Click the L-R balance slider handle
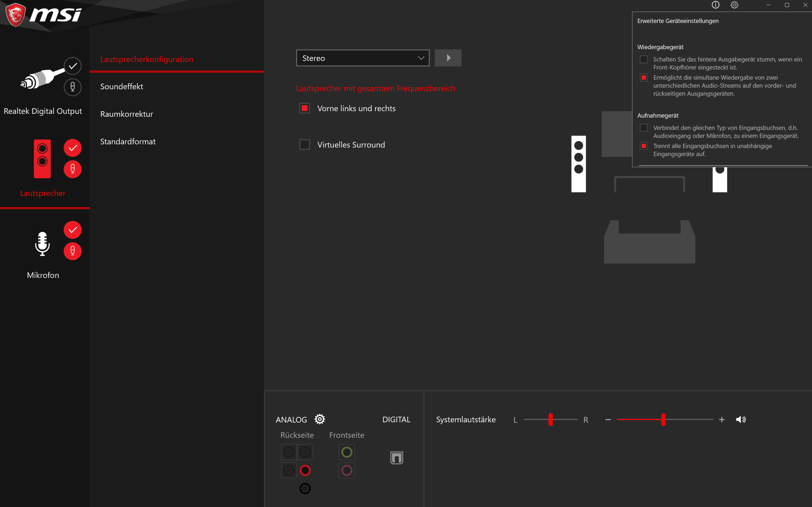The width and height of the screenshot is (812, 507). pyautogui.click(x=550, y=420)
